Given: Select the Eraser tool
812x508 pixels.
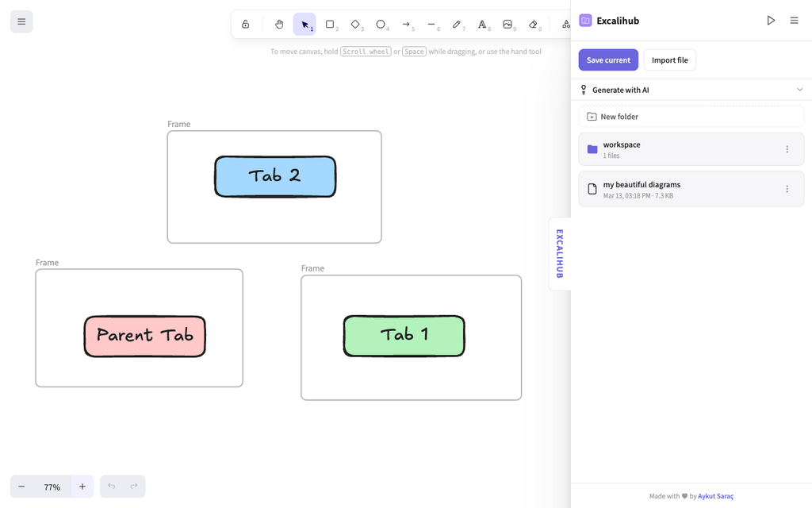Looking at the screenshot, I should (533, 25).
